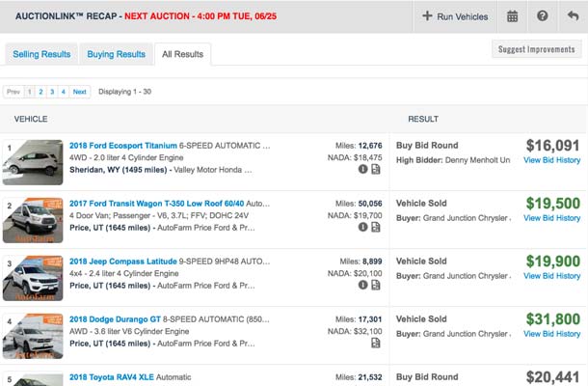
Task: View Bid History for the $31,800 Durango
Action: pos(552,334)
